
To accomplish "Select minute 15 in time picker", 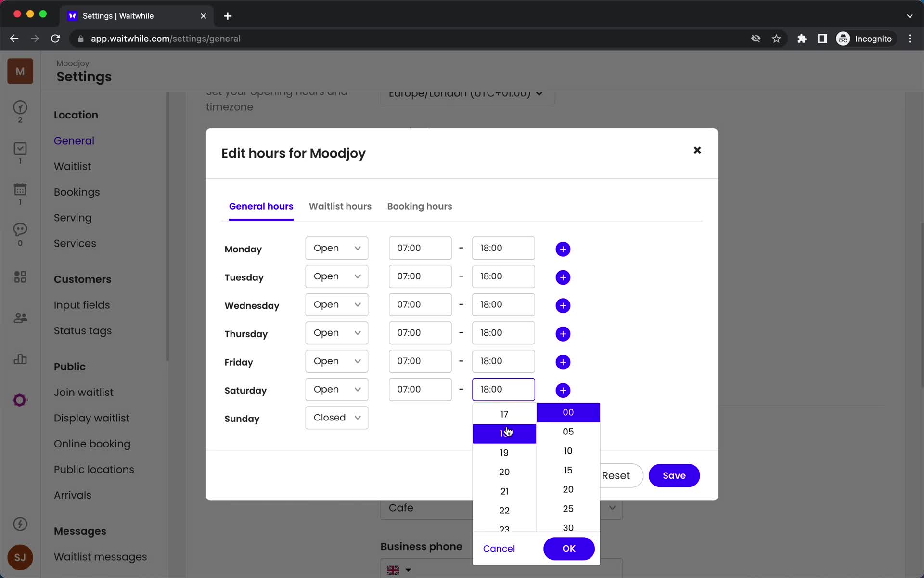I will tap(568, 470).
